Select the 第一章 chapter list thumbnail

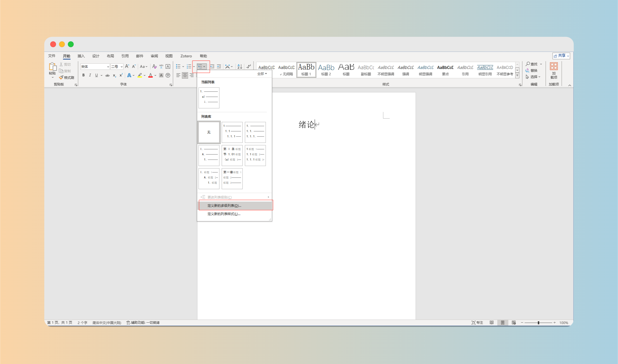tap(232, 178)
